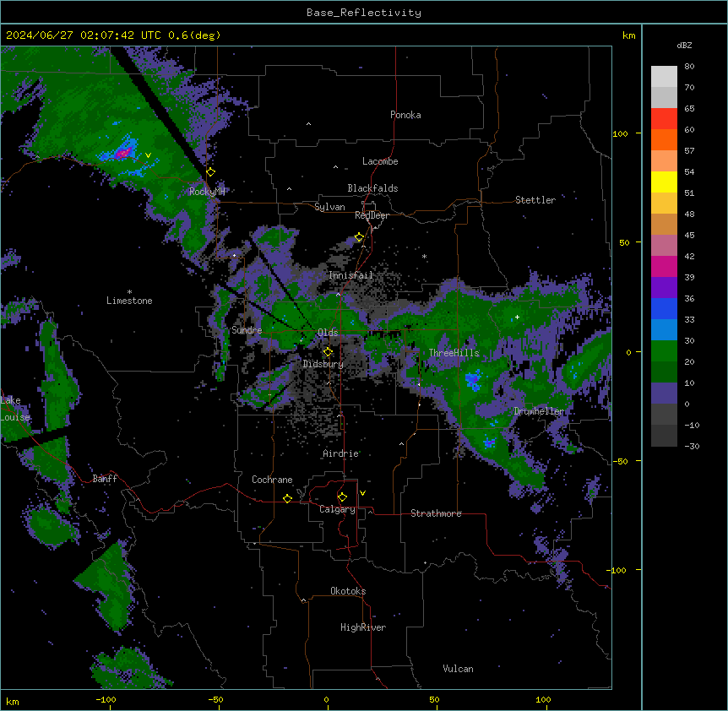
Task: Click the Strathmore town label
Action: pyautogui.click(x=436, y=513)
